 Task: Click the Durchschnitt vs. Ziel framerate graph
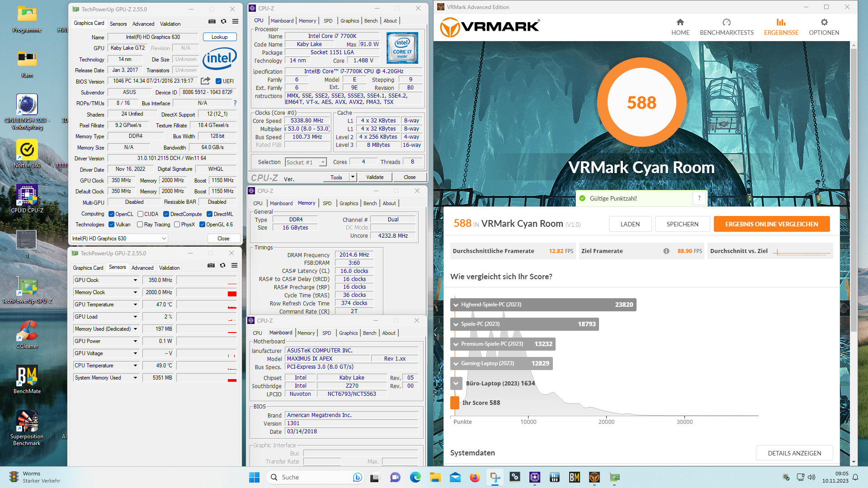coord(802,251)
